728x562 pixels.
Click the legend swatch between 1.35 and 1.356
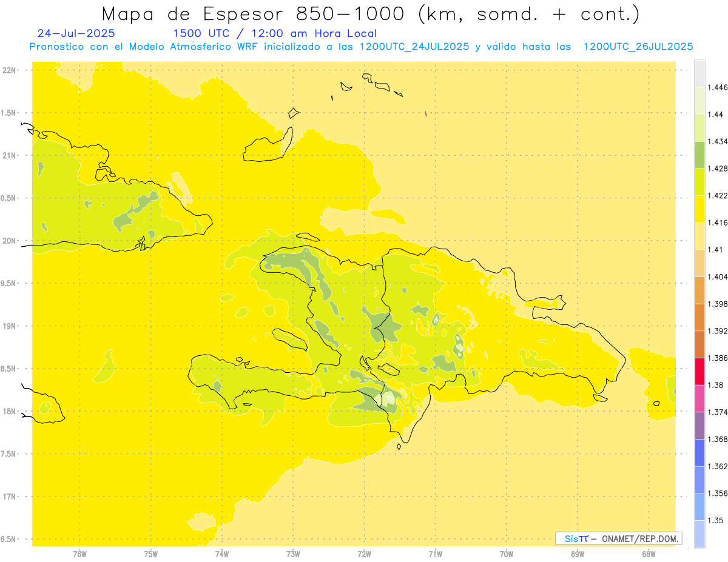click(700, 507)
